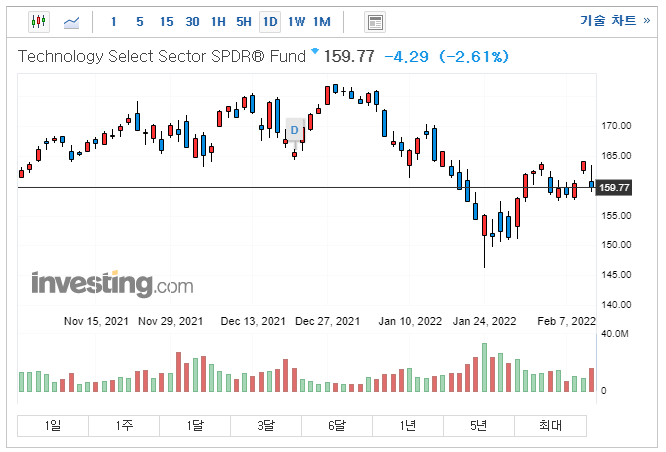This screenshot has height=452, width=666.
Task: Show the 최대 maximum range
Action: [x=550, y=426]
